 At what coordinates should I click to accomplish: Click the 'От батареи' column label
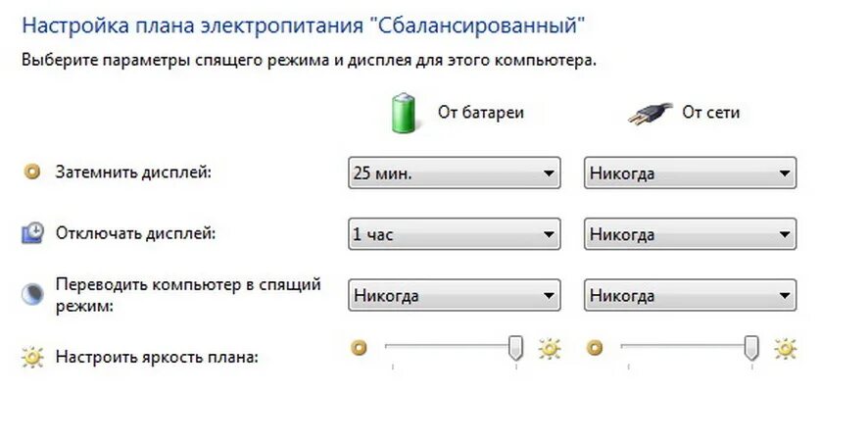(x=480, y=113)
